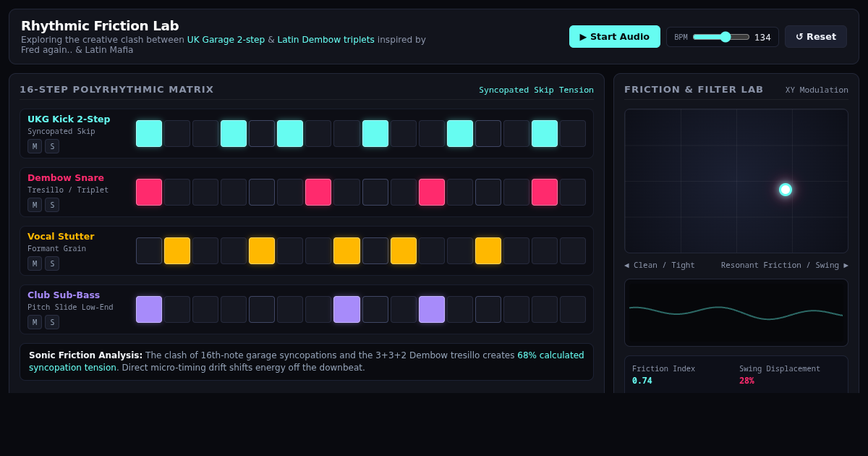Turn off step 13 of Vocal Stutter row
Screen dimensions: 868x456
tap(488, 251)
